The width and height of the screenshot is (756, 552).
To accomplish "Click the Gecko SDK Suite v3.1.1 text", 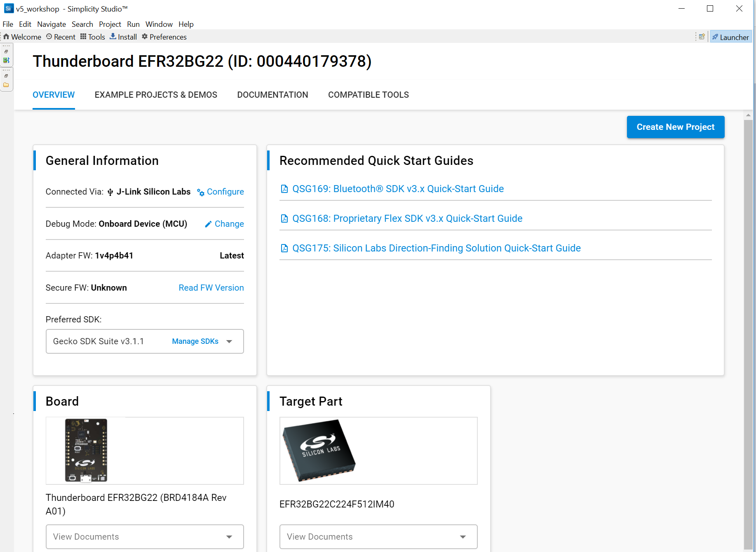I will pyautogui.click(x=99, y=341).
